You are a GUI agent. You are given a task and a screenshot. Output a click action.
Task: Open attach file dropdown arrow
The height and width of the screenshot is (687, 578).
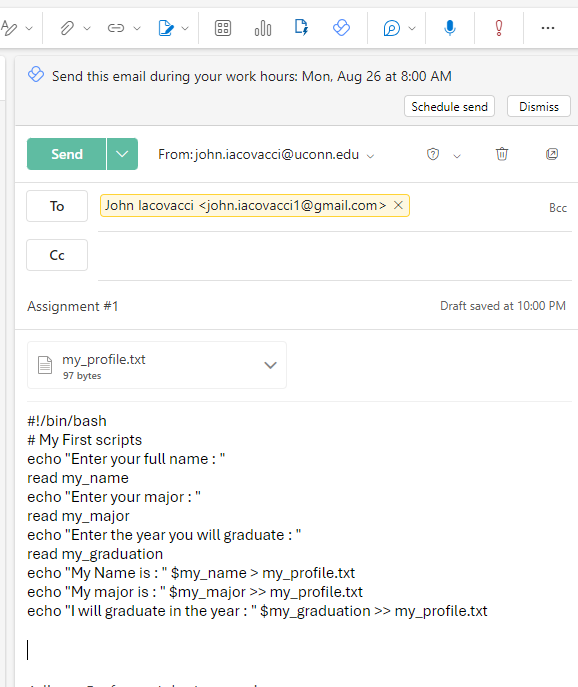click(x=87, y=28)
